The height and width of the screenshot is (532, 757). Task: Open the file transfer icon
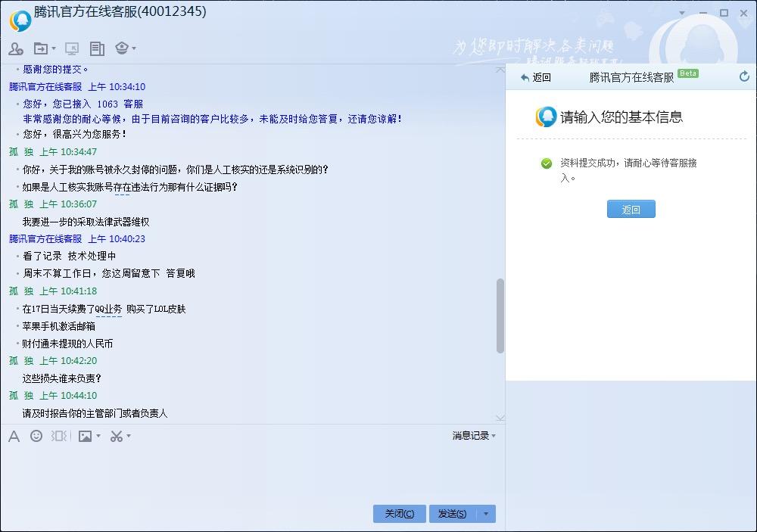pos(40,48)
